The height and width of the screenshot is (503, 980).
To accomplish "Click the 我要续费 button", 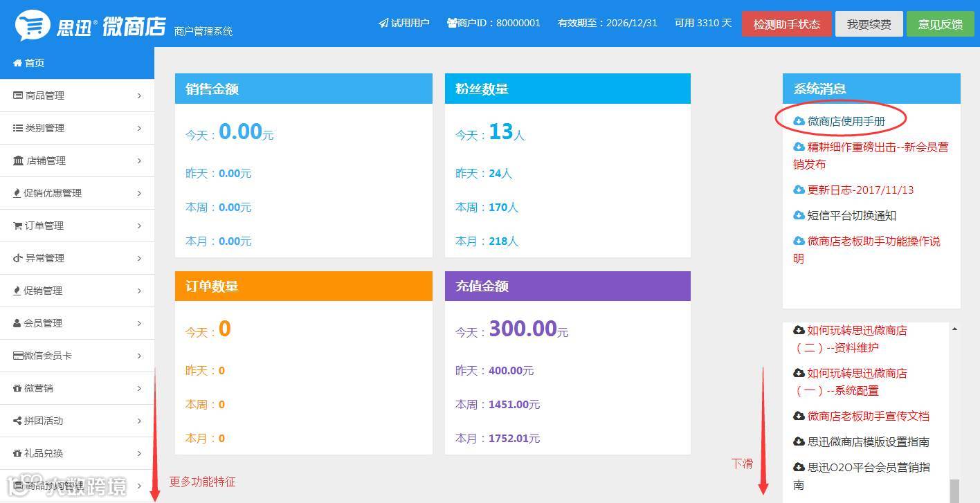I will 869,24.
